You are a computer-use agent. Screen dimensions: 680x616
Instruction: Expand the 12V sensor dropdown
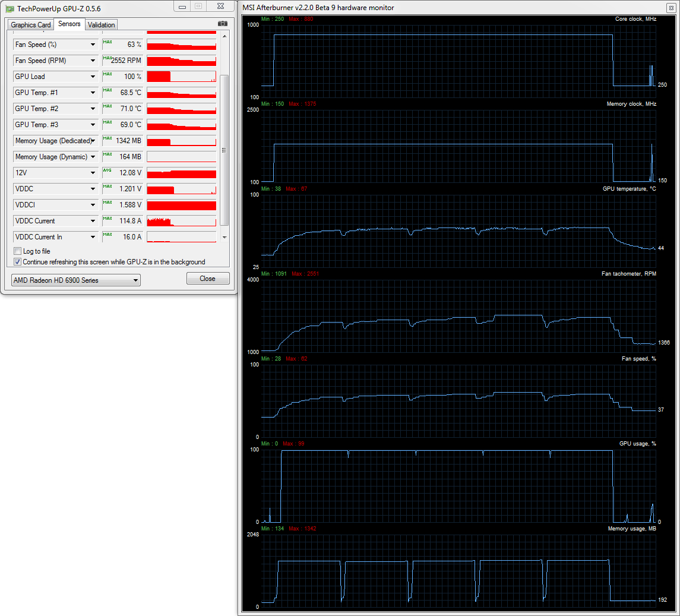93,173
